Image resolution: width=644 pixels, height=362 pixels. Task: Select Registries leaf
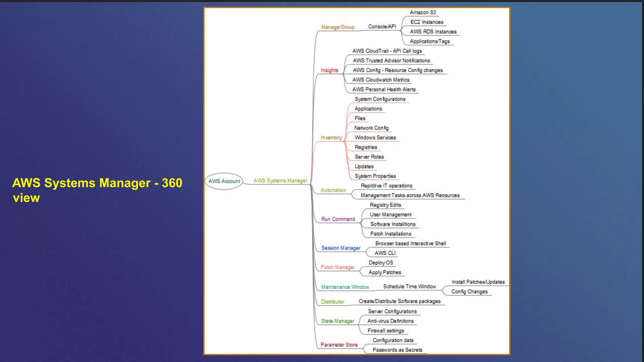[x=366, y=147]
